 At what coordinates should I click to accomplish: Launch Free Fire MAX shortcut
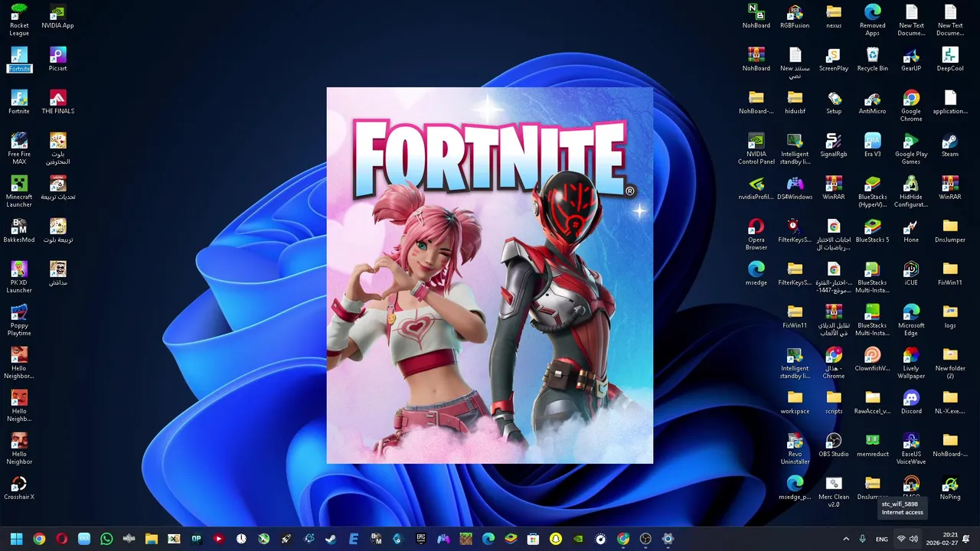[19, 148]
